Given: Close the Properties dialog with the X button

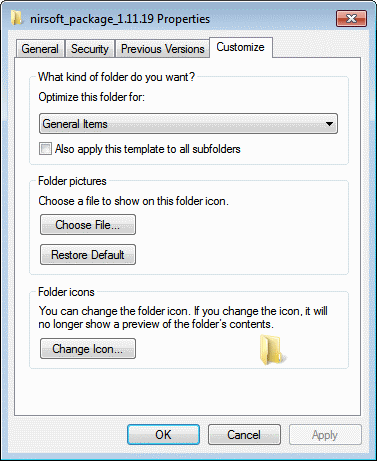Looking at the screenshot, I should coord(351,18).
